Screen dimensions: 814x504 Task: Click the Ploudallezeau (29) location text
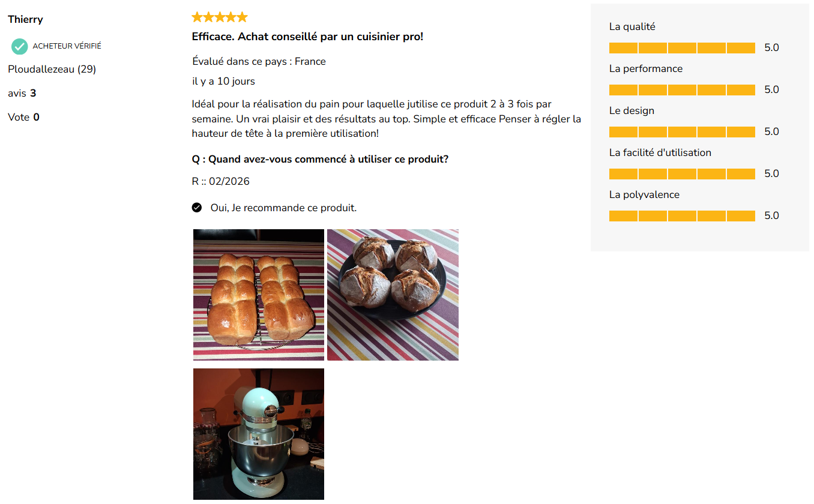[52, 69]
